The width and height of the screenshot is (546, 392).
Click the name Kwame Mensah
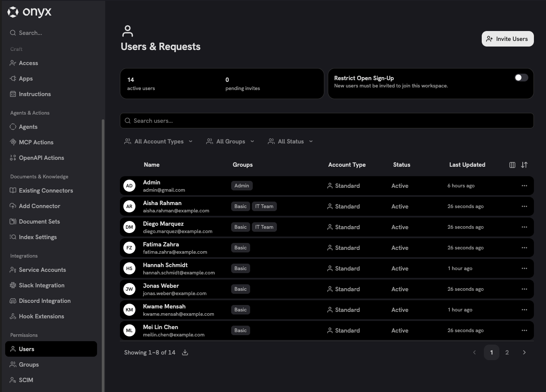click(x=164, y=306)
